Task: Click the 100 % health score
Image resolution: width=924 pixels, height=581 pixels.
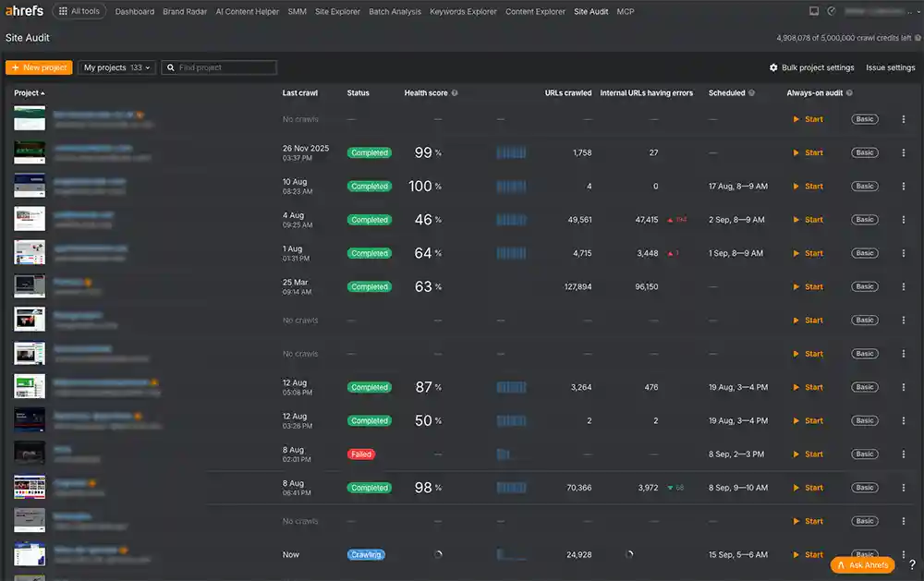Action: 425,187
